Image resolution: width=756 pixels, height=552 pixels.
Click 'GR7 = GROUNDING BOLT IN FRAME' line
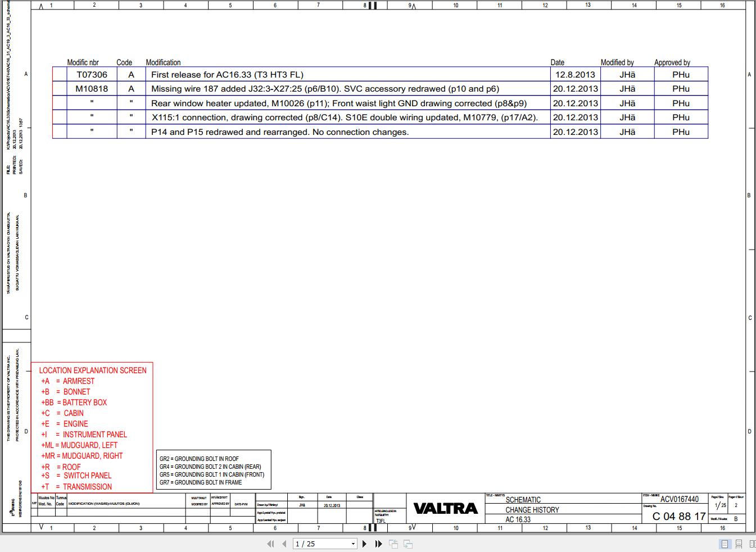pos(201,482)
